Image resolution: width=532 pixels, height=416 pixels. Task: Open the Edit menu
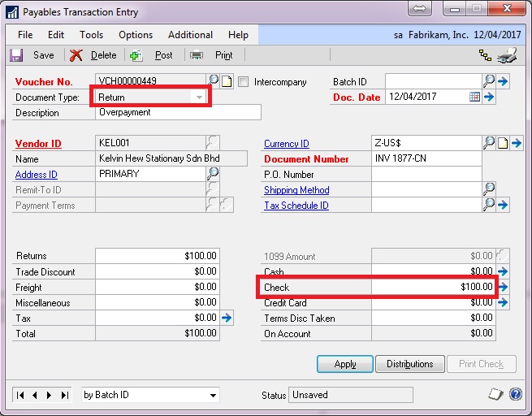click(56, 35)
